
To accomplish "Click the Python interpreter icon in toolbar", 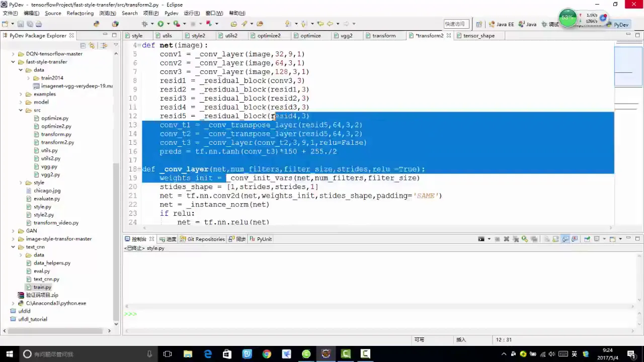I will click(x=97, y=24).
